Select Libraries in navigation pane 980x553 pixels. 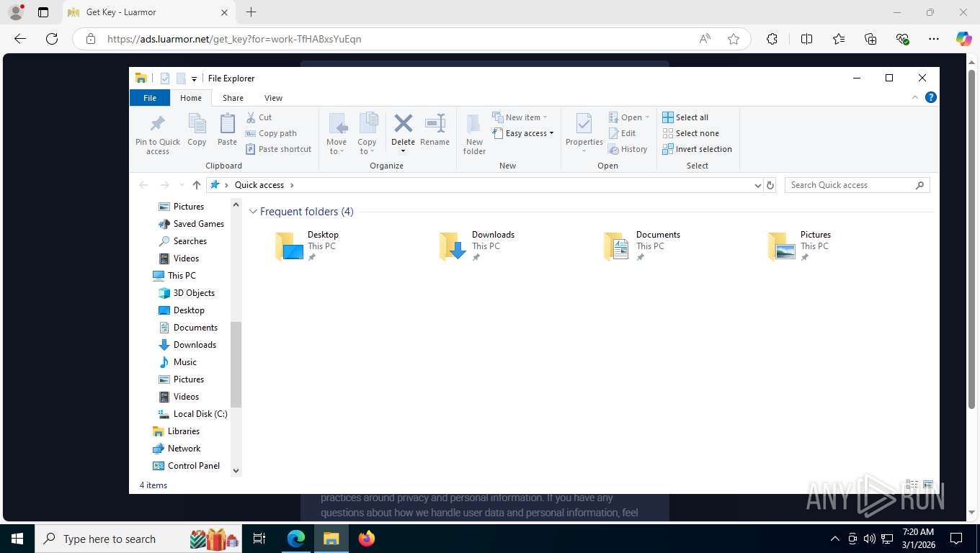[x=176, y=431]
